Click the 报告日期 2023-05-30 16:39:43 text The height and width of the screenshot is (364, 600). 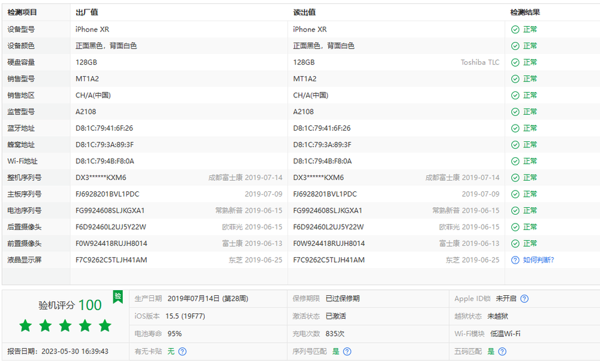tap(58, 351)
